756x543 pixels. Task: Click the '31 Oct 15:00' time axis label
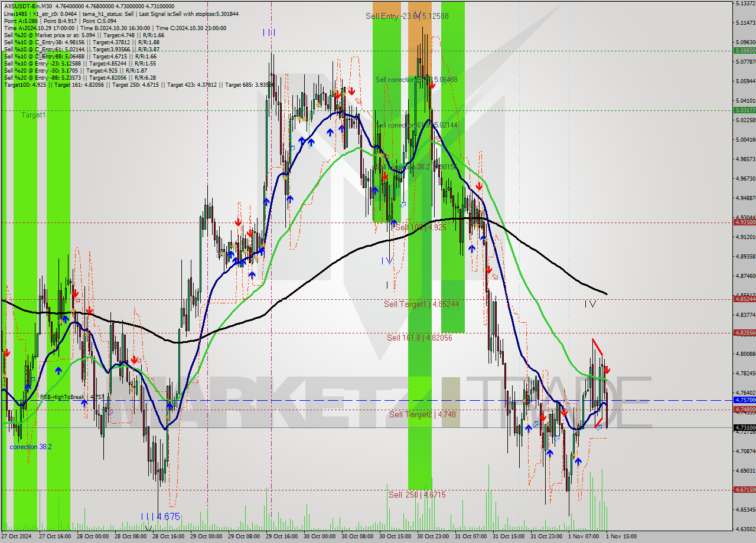(x=508, y=537)
